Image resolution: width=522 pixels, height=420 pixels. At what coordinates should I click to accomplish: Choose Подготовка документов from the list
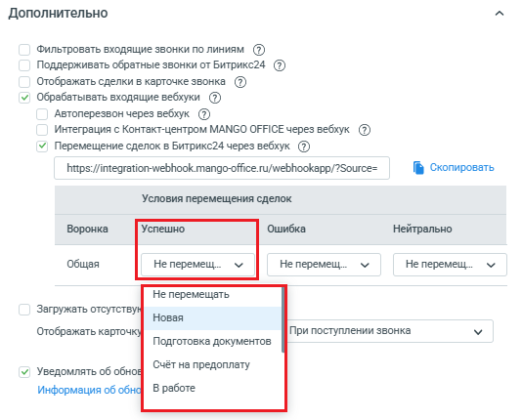[x=213, y=341]
